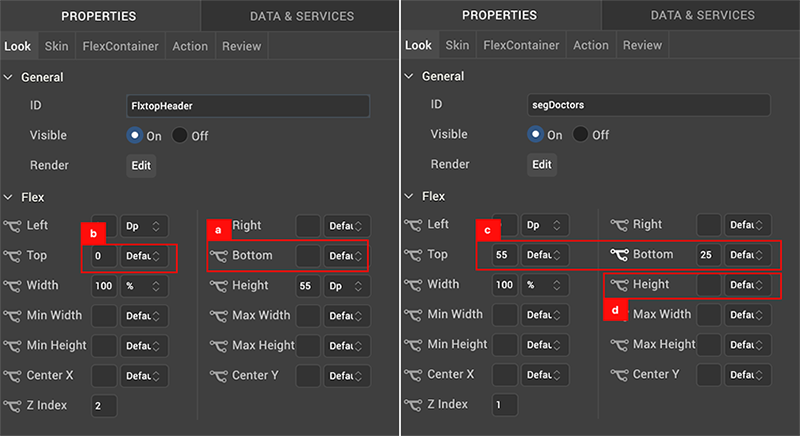This screenshot has width=800, height=436.
Task: Click the ID field containing FlxtopHeader
Action: [x=248, y=106]
